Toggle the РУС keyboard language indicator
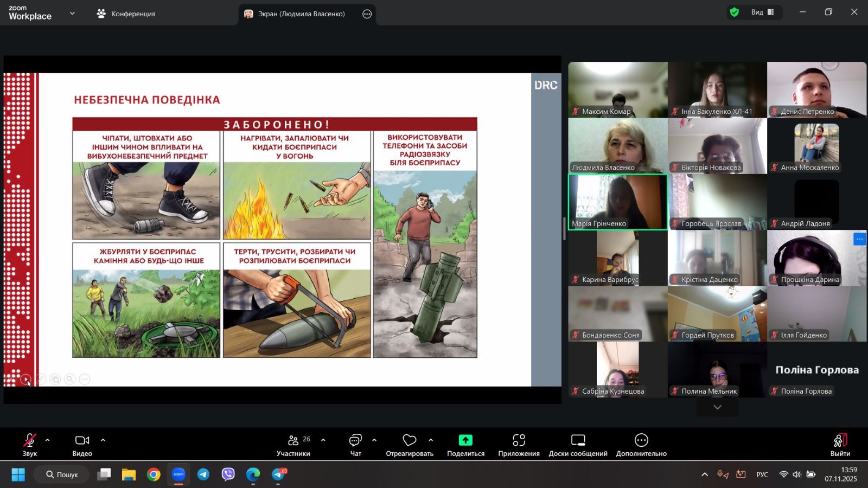 pyautogui.click(x=762, y=474)
